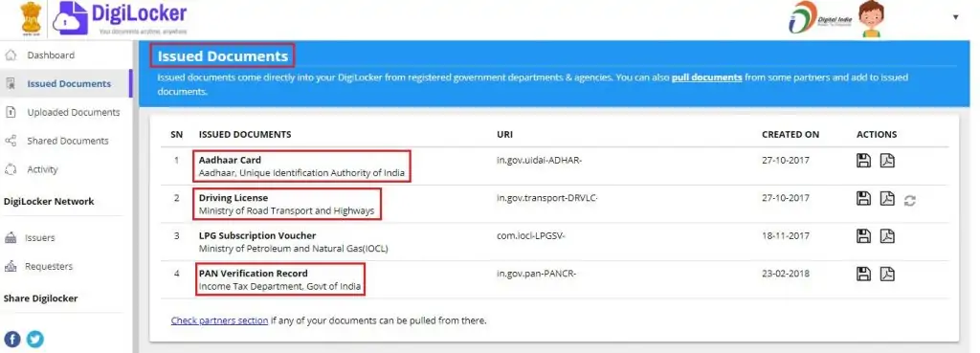Click the ISSUED DOCUMENTS column header
980x353 pixels.
click(x=245, y=134)
